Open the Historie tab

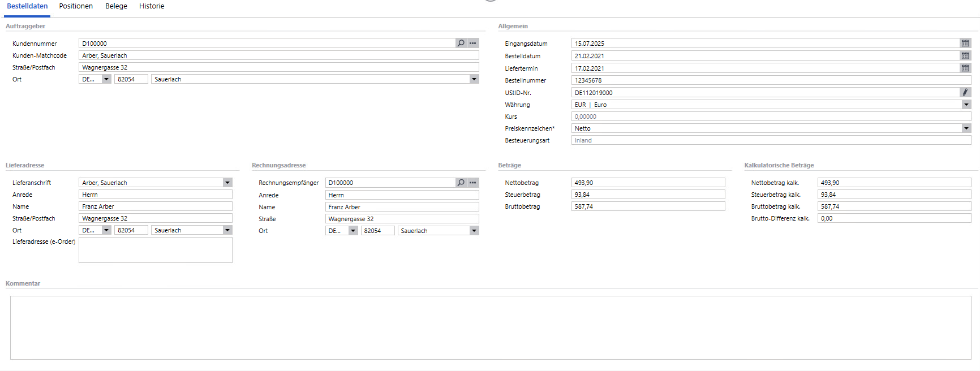tap(152, 6)
